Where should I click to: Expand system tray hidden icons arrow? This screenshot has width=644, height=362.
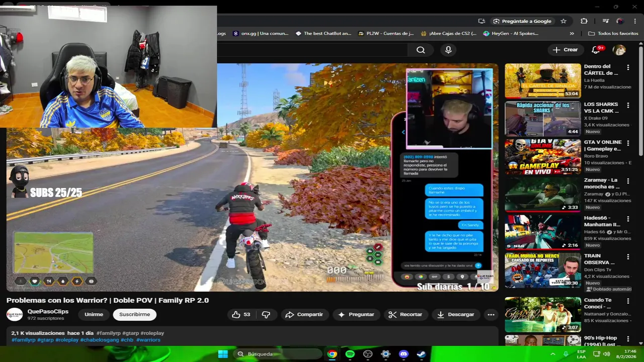[552, 354]
